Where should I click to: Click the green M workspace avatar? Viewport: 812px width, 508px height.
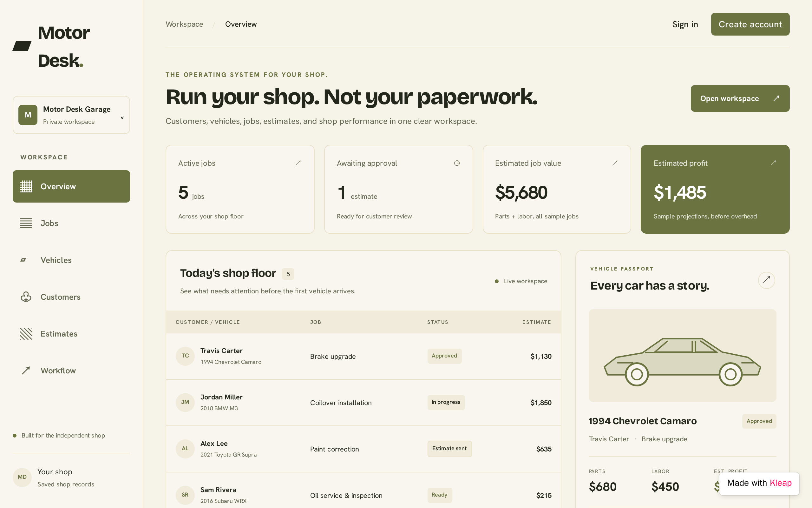point(28,115)
